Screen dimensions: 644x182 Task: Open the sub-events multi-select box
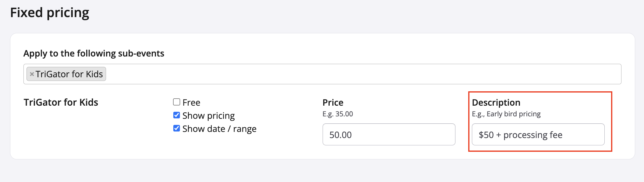[363, 74]
